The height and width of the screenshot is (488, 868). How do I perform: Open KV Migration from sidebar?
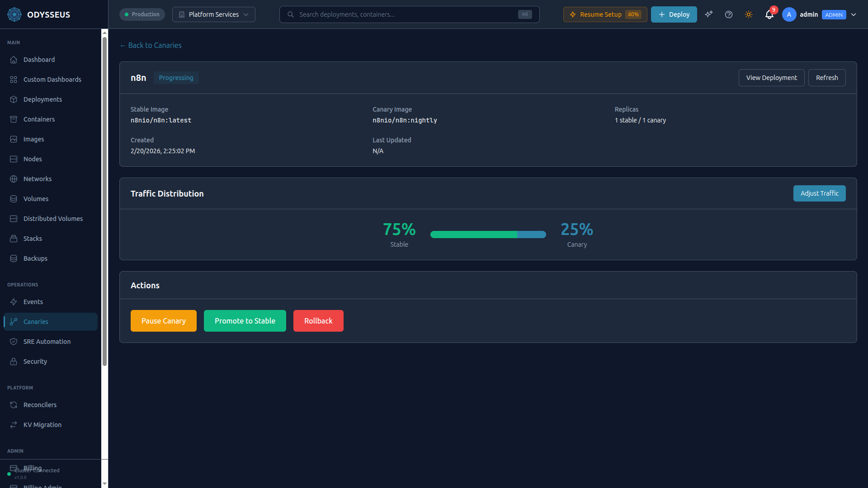tap(42, 424)
